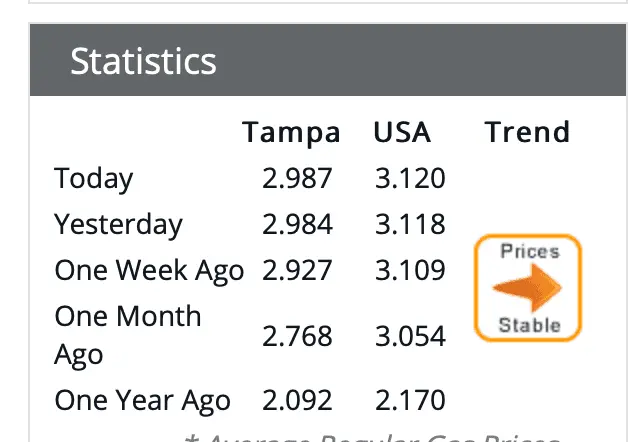Select the Tampa column heading

click(291, 133)
